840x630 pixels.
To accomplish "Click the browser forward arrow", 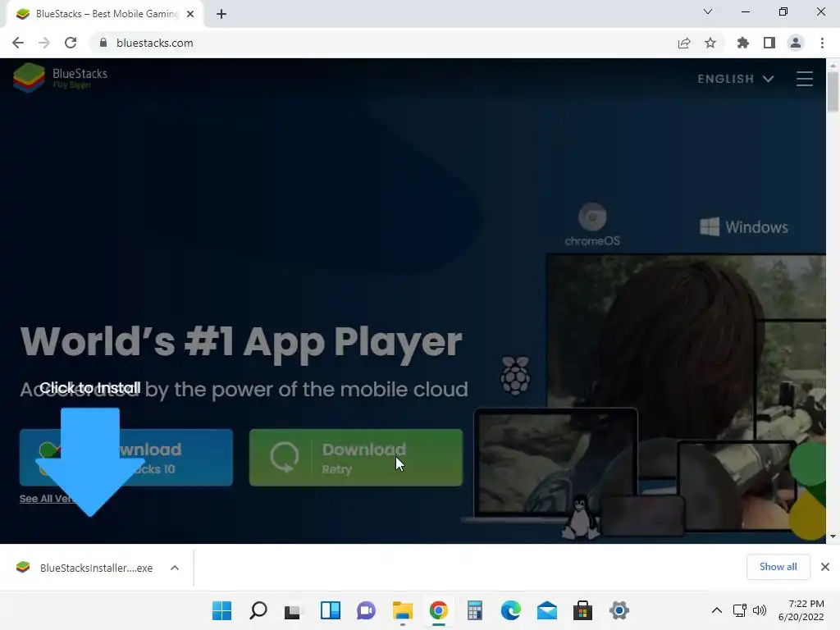I will pyautogui.click(x=44, y=43).
